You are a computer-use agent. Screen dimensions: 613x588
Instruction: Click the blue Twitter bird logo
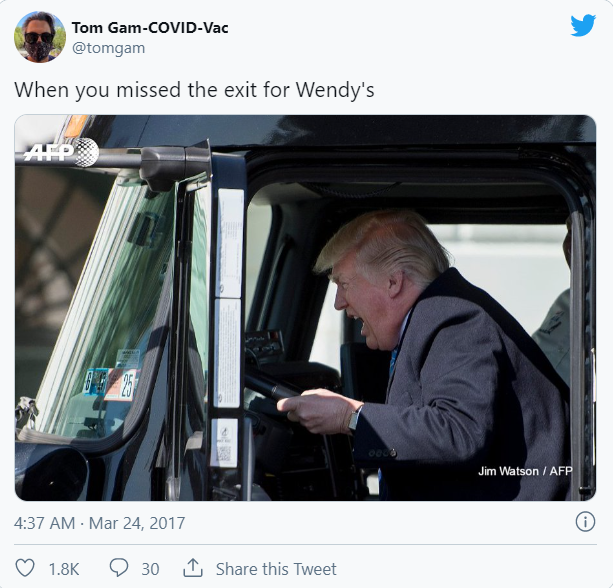583,25
